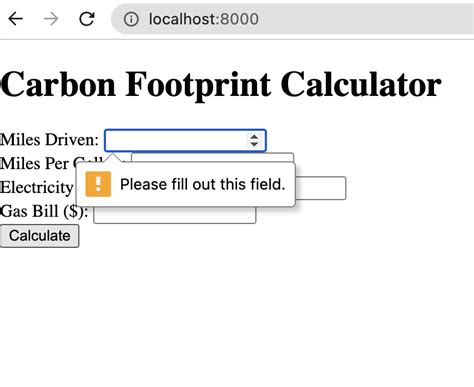The width and height of the screenshot is (474, 387).
Task: Click the Miles Driven label
Action: pyautogui.click(x=49, y=140)
